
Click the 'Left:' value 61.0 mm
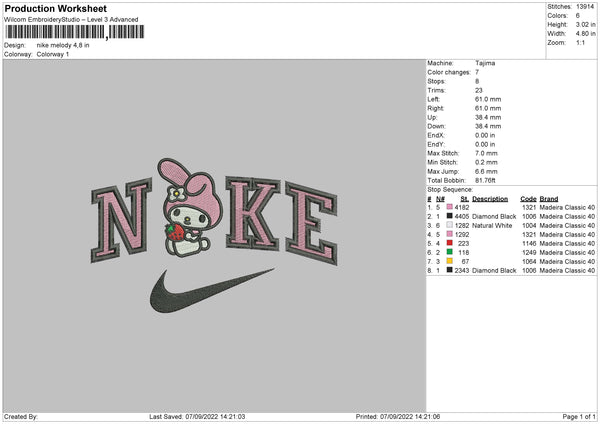coord(488,99)
